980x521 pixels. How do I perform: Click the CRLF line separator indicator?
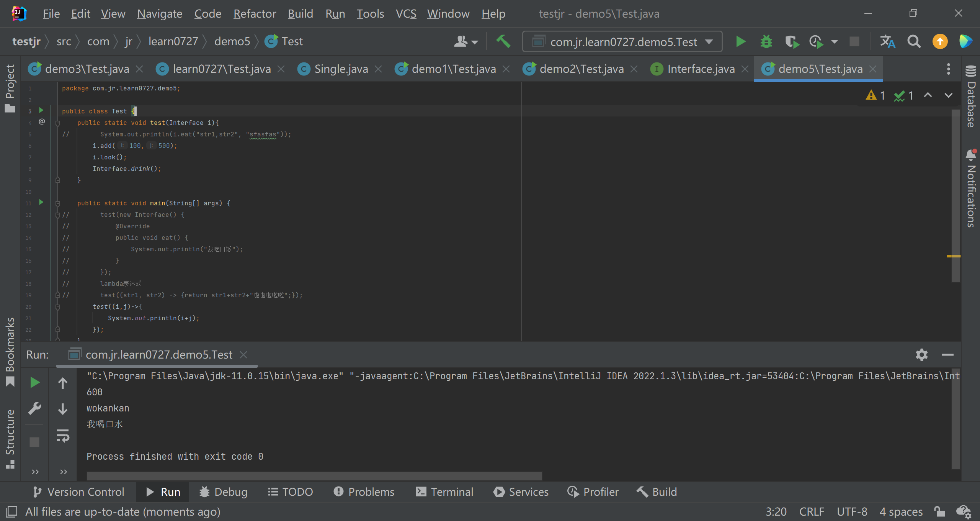coord(811,511)
